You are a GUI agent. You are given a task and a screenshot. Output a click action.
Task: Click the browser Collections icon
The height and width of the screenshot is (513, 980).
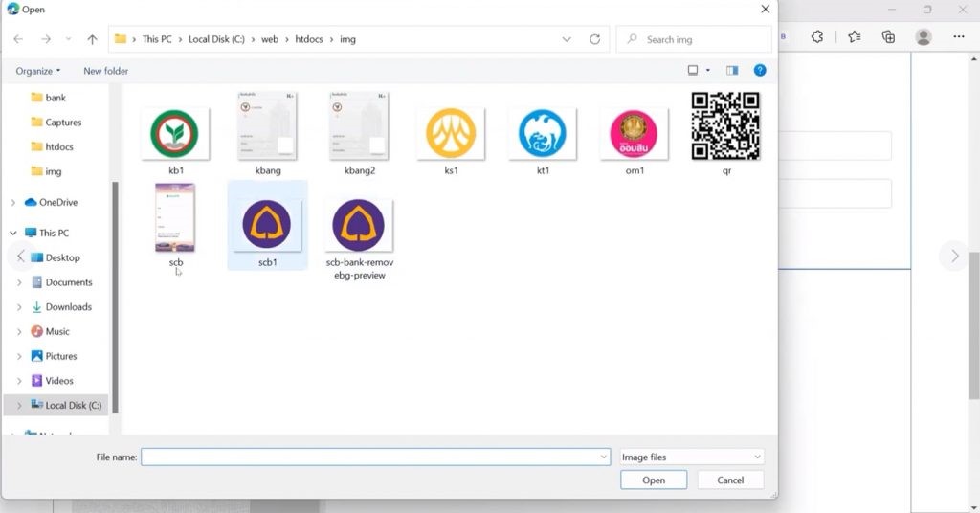[888, 36]
